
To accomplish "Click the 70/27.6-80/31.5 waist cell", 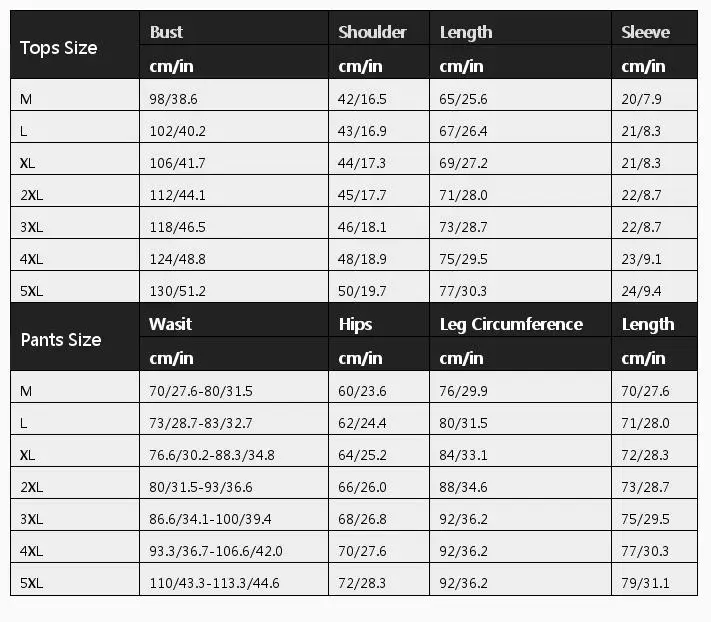I will pyautogui.click(x=202, y=391).
